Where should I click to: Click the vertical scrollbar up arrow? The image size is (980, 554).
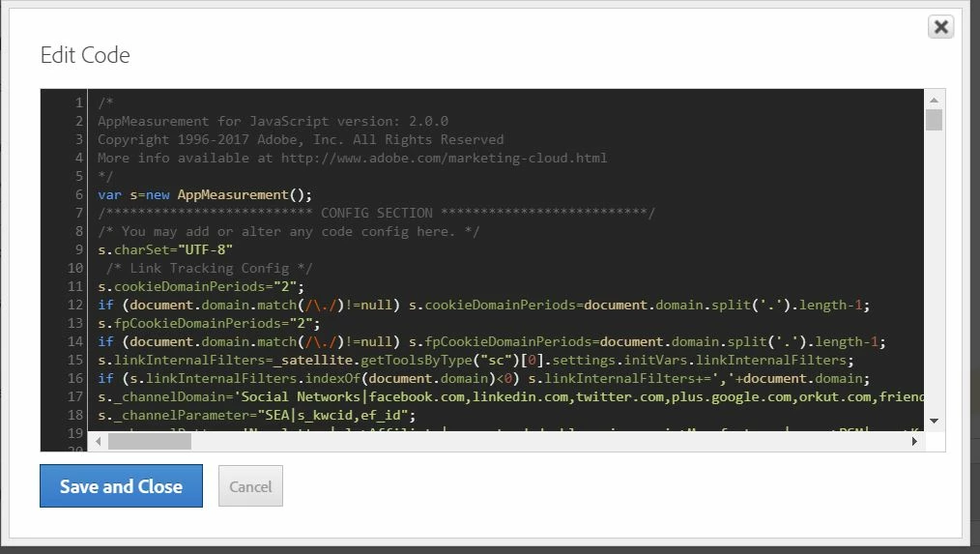pyautogui.click(x=934, y=100)
